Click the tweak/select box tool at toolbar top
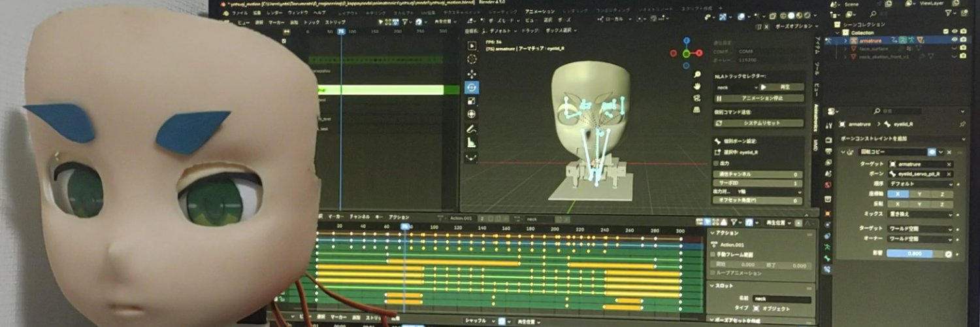Screen dimensions: 980x327 tap(472, 45)
